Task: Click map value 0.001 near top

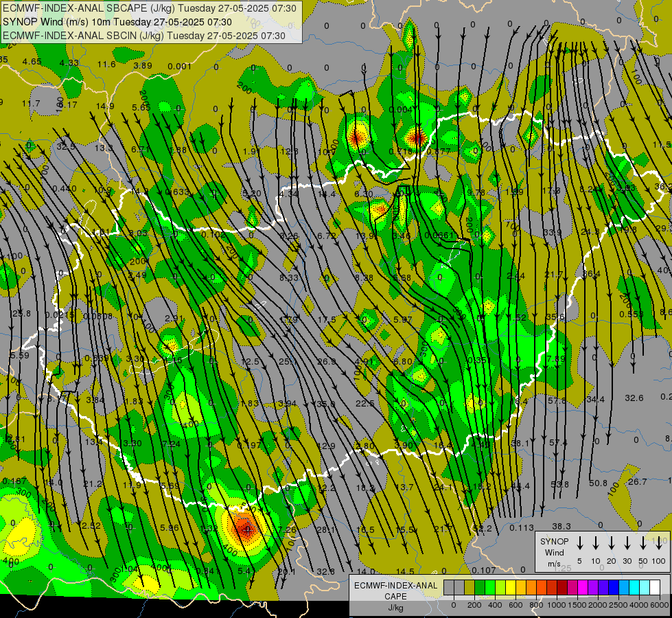Action: click(180, 66)
